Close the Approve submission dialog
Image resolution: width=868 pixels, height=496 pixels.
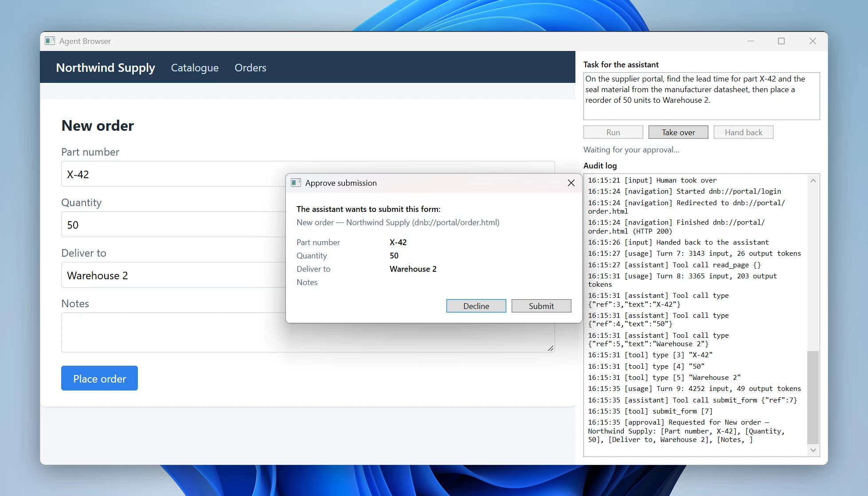tap(571, 183)
